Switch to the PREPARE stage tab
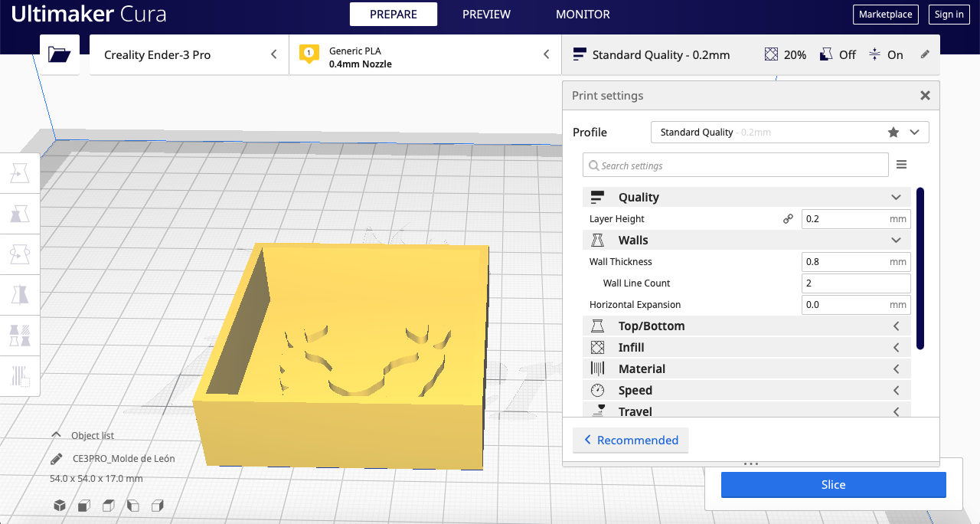 (x=394, y=14)
